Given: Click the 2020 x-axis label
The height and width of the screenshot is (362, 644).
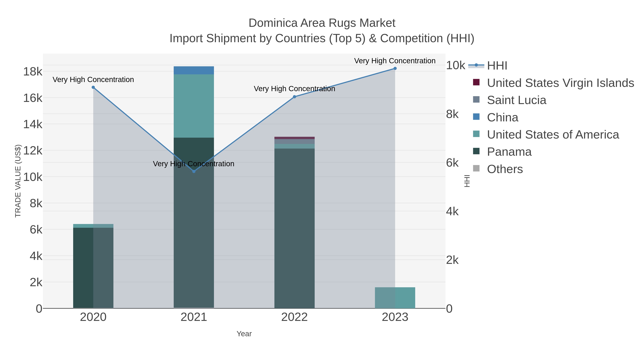Looking at the screenshot, I should point(93,317).
